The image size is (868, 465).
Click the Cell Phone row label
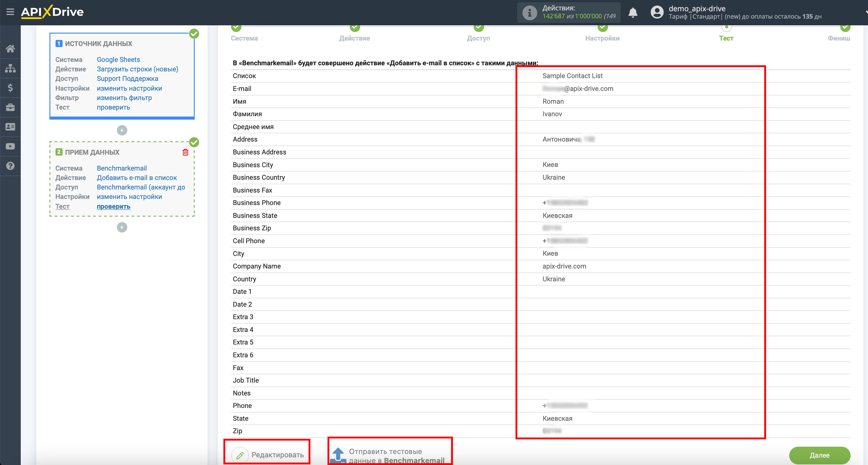click(x=249, y=241)
